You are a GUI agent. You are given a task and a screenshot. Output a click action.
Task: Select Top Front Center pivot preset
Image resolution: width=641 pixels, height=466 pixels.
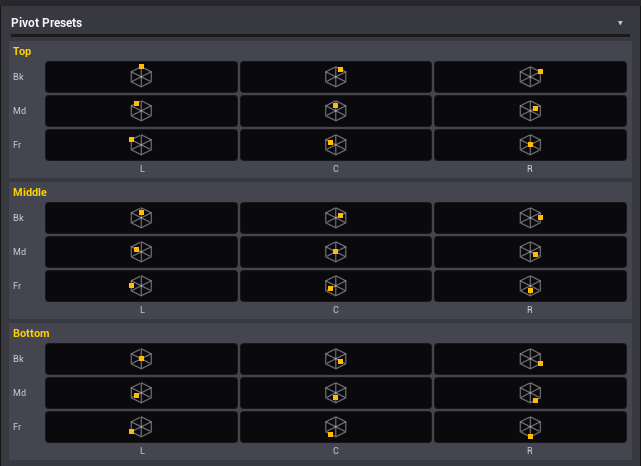click(336, 145)
